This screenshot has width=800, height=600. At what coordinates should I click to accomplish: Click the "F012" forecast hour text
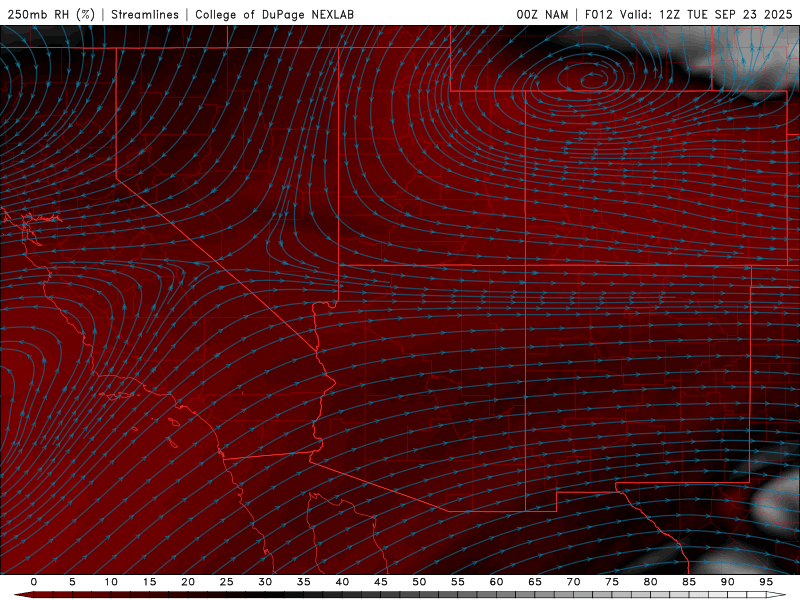tap(598, 14)
